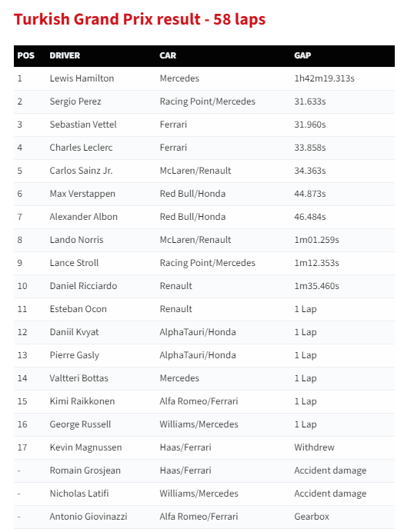Click the CAR column header

[x=168, y=55]
